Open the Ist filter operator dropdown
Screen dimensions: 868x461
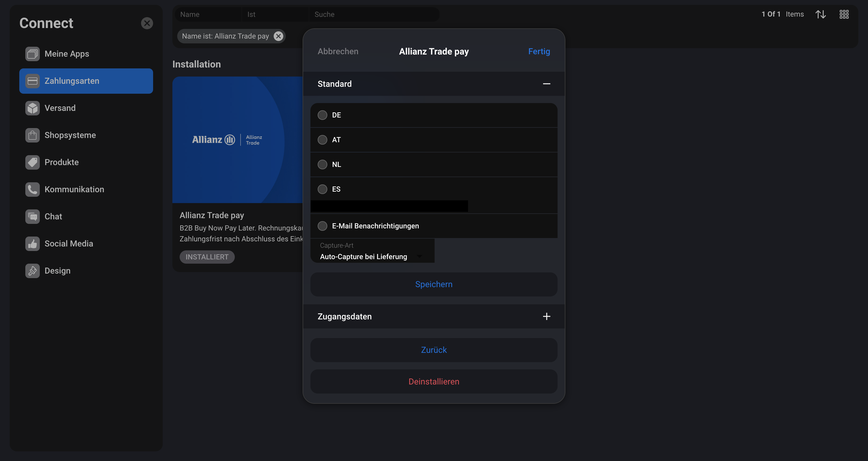275,14
